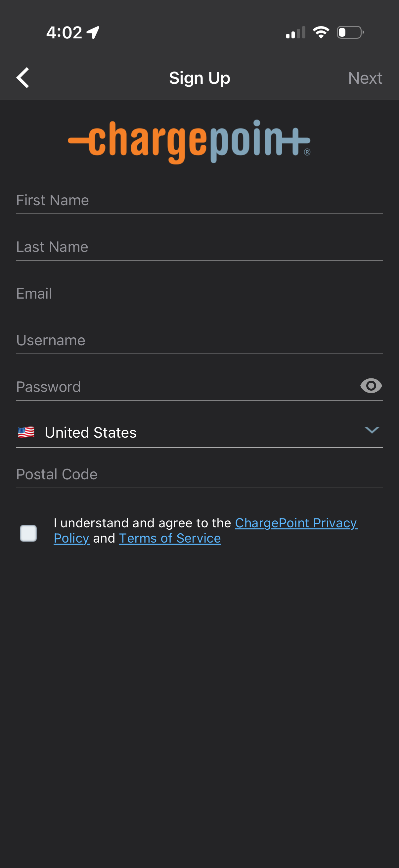Screen dimensions: 399x868
Task: Tap the United States flag icon
Action: (26, 432)
